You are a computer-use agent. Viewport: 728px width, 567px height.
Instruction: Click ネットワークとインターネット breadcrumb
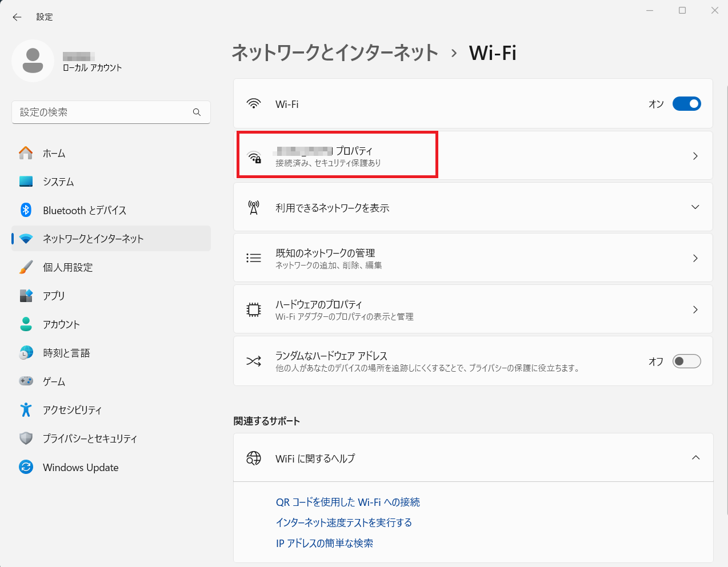(x=335, y=53)
